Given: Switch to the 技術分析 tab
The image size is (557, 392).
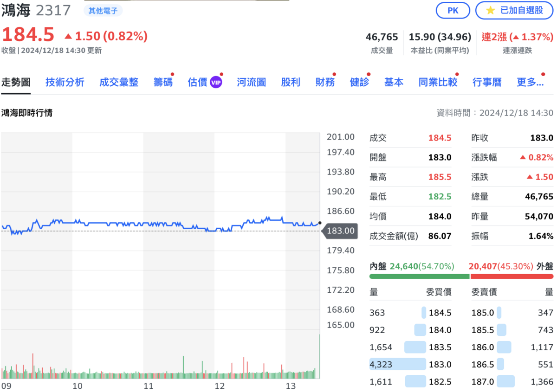Looking at the screenshot, I should click(65, 83).
